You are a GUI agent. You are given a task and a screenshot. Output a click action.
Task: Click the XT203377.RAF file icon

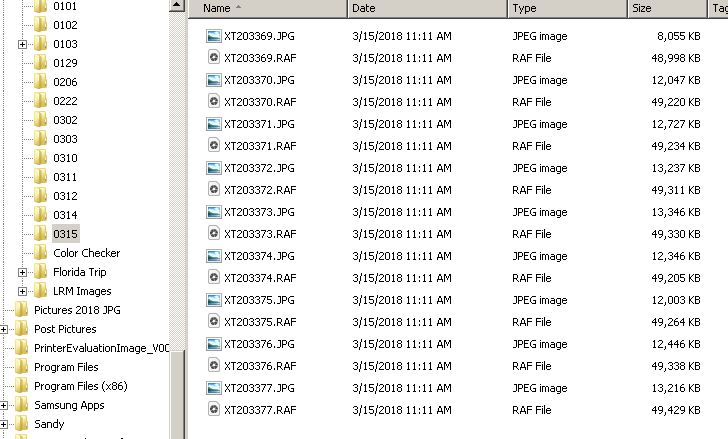213,410
